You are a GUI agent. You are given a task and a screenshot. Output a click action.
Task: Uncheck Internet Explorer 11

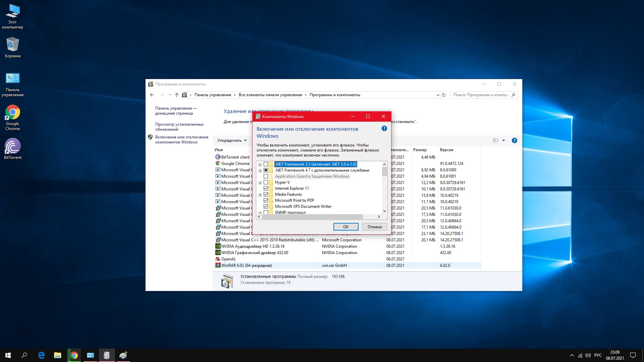(266, 188)
